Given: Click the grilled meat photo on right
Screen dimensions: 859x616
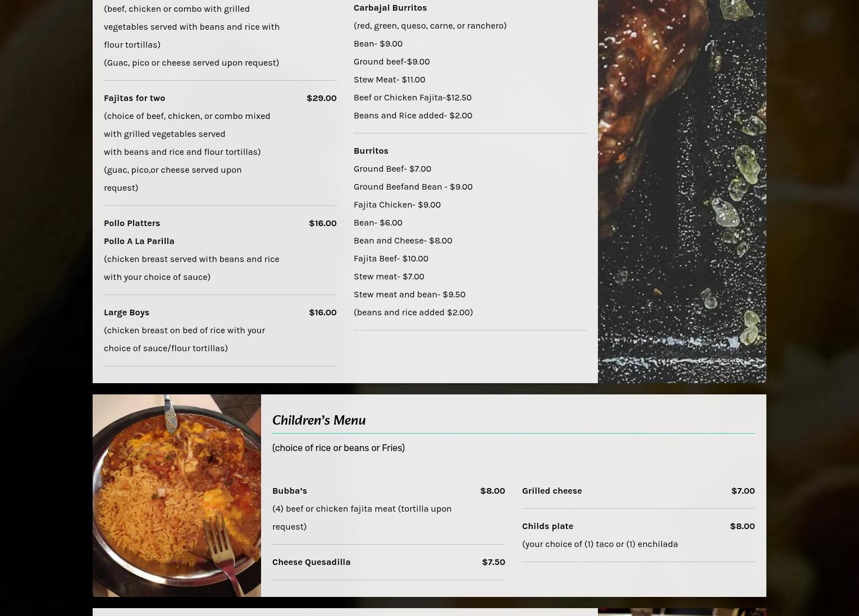Looking at the screenshot, I should click(x=682, y=191).
